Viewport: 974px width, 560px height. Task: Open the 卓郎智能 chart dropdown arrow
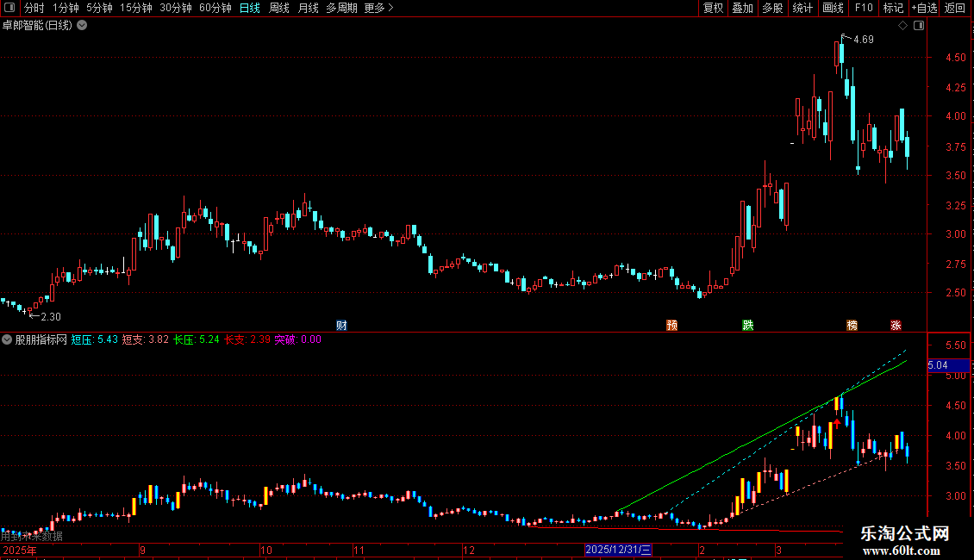tap(82, 26)
